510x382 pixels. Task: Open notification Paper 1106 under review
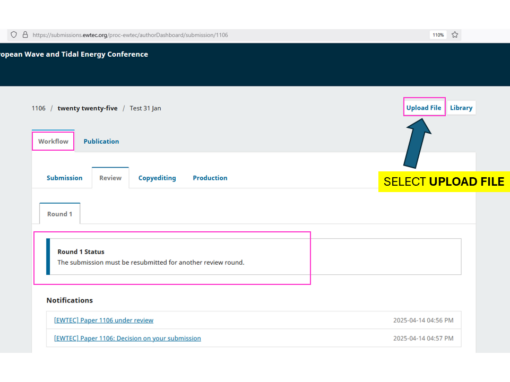pos(104,320)
